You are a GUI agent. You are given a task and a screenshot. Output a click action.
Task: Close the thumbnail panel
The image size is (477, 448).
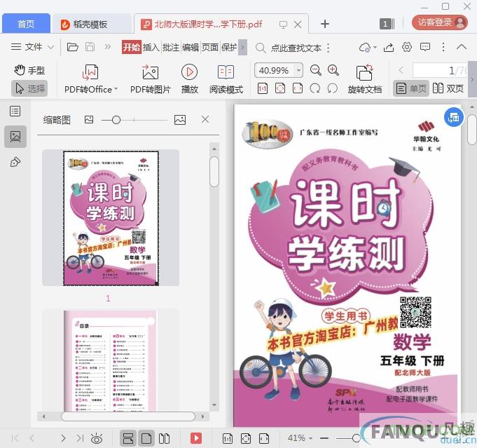coord(205,119)
